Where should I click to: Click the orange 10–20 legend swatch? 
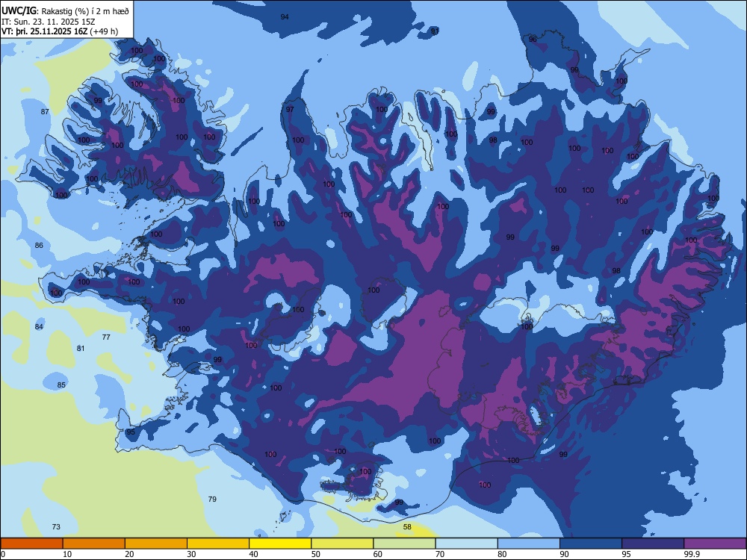[x=94, y=544]
